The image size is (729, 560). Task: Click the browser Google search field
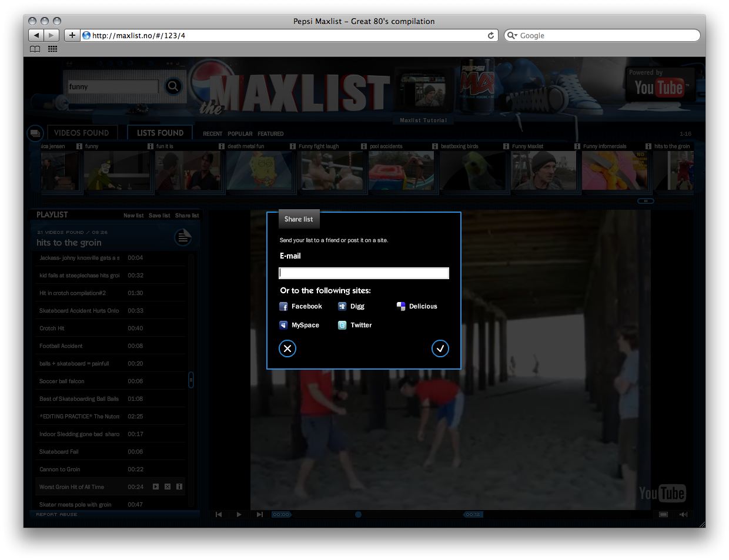[x=602, y=35]
